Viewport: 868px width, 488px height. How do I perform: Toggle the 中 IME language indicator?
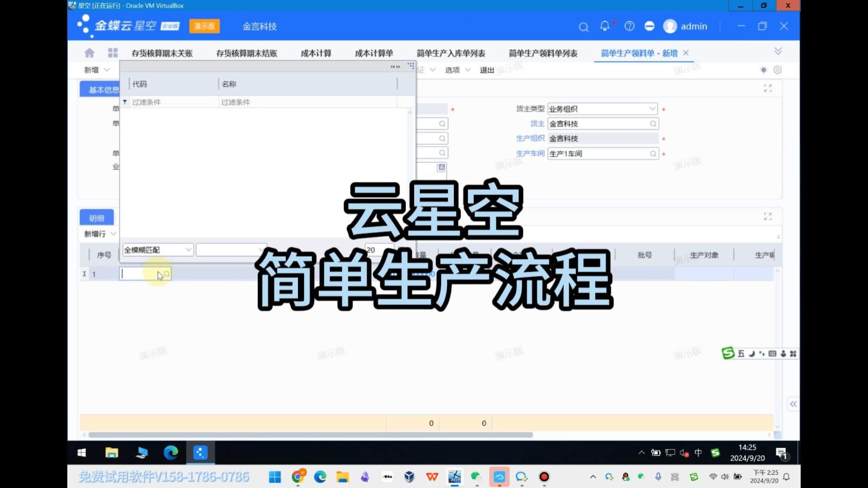point(698,453)
